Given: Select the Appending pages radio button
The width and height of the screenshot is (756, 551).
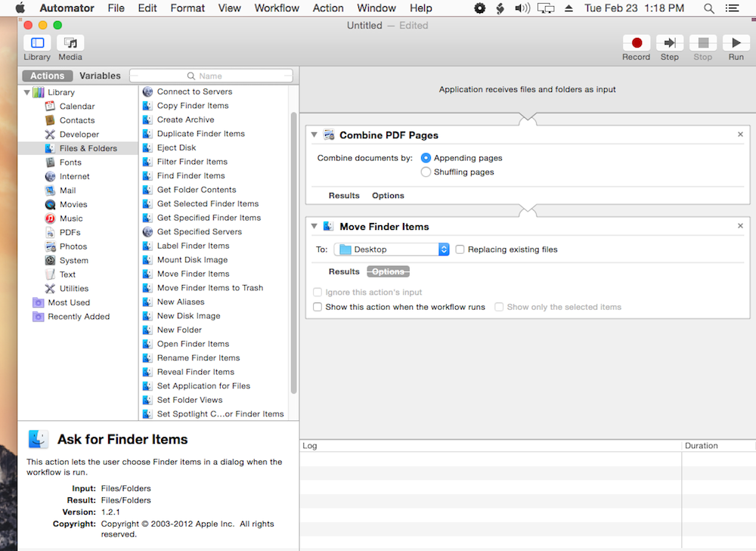Looking at the screenshot, I should point(426,158).
